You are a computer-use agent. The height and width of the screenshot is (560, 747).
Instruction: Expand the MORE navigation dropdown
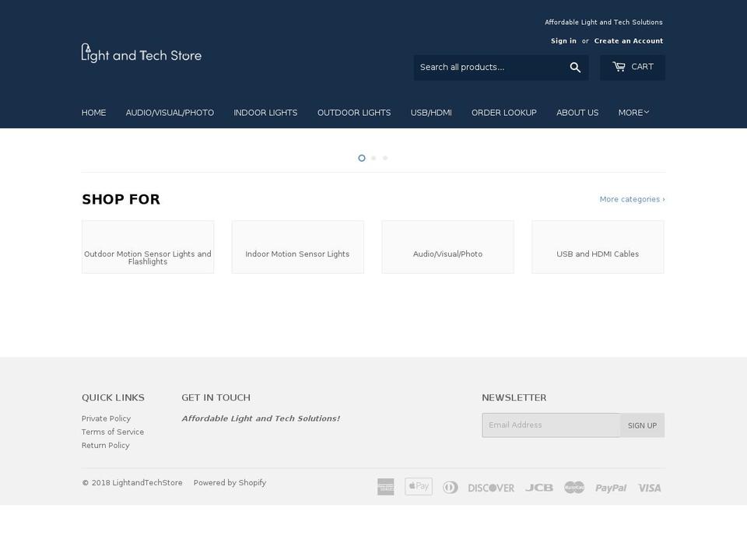[x=633, y=113]
